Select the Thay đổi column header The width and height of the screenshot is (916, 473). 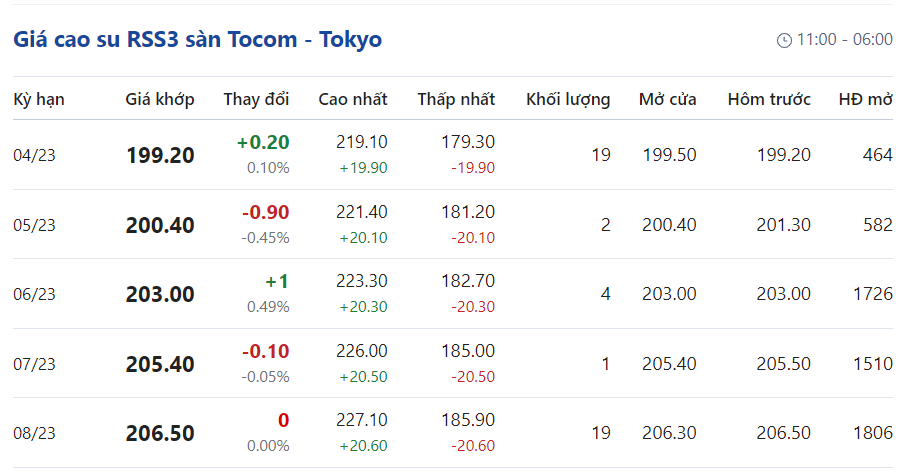tap(256, 99)
